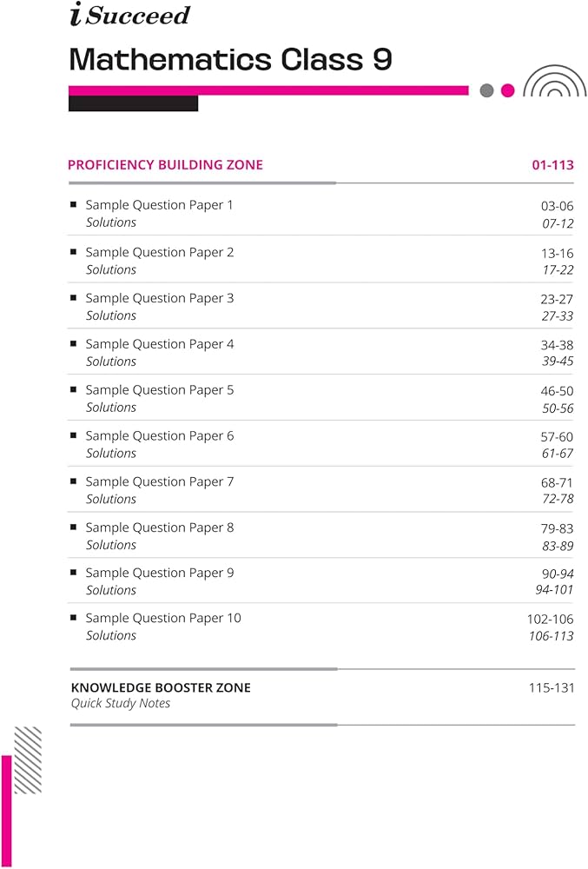
Task: Go to Sample Question Paper 7
Action: click(x=159, y=481)
